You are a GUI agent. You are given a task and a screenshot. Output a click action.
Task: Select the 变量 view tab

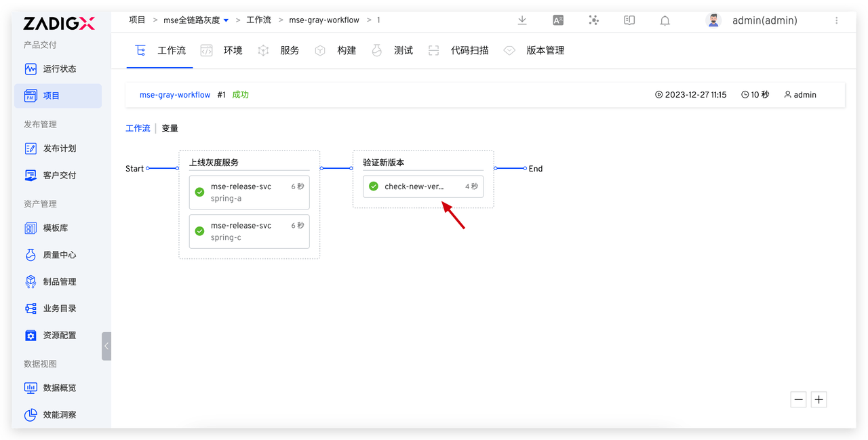coord(170,128)
